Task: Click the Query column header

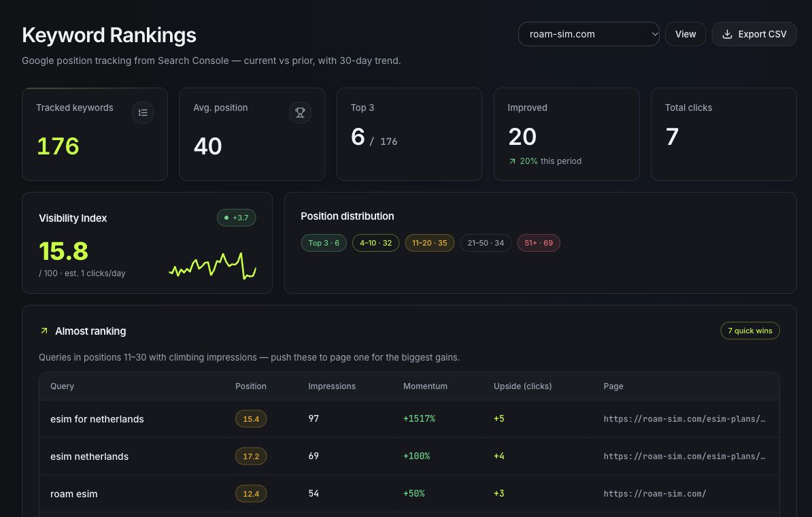Action: [62, 386]
